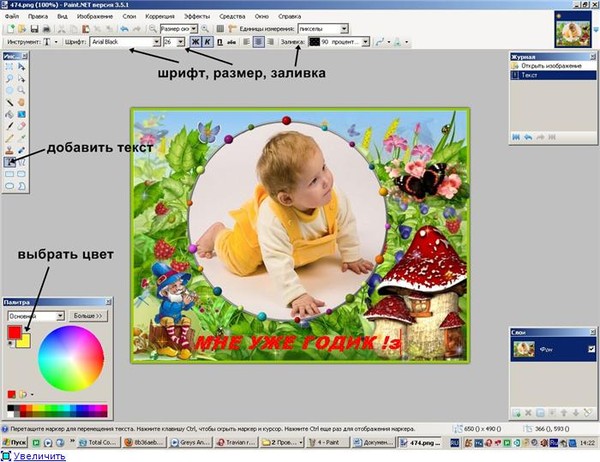Click the Open file toolbar icon
Image resolution: width=600 pixels, height=462 pixels.
coord(22,29)
